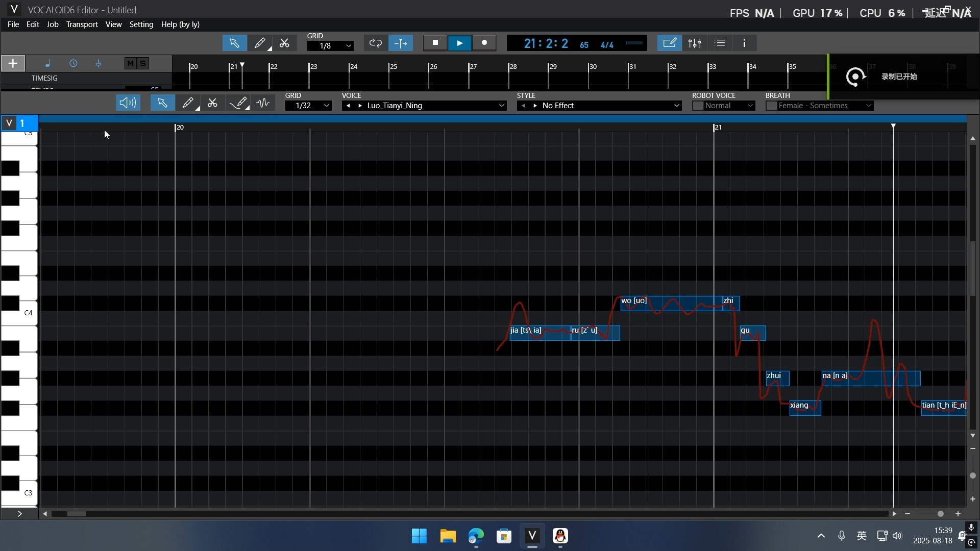Image resolution: width=980 pixels, height=551 pixels.
Task: Expand the bottom panel with chevron arrow
Action: (19, 514)
